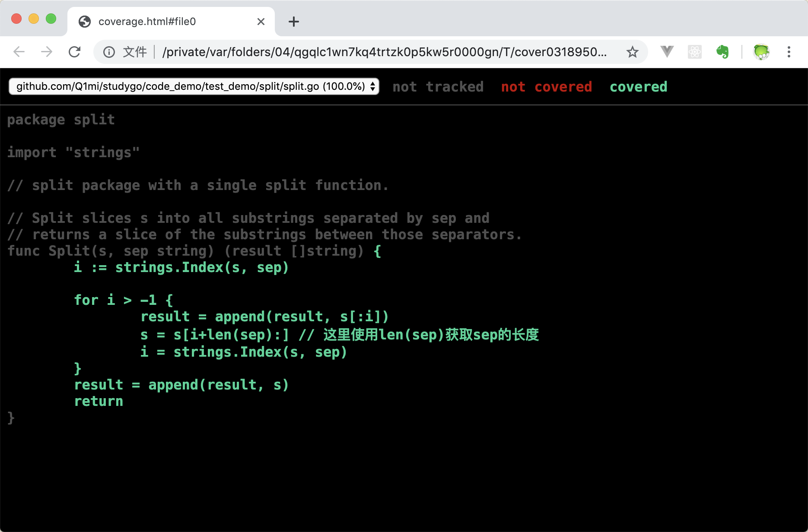Open the Vue devtools extension
This screenshot has height=532, width=808.
667,52
